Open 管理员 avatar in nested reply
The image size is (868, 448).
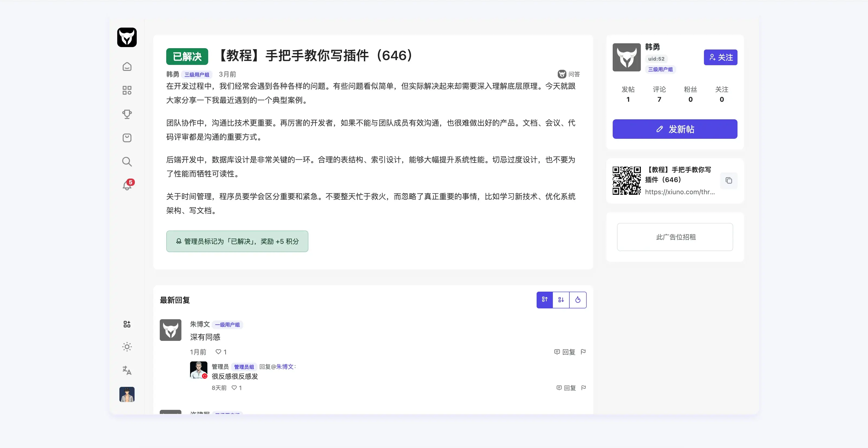(198, 370)
